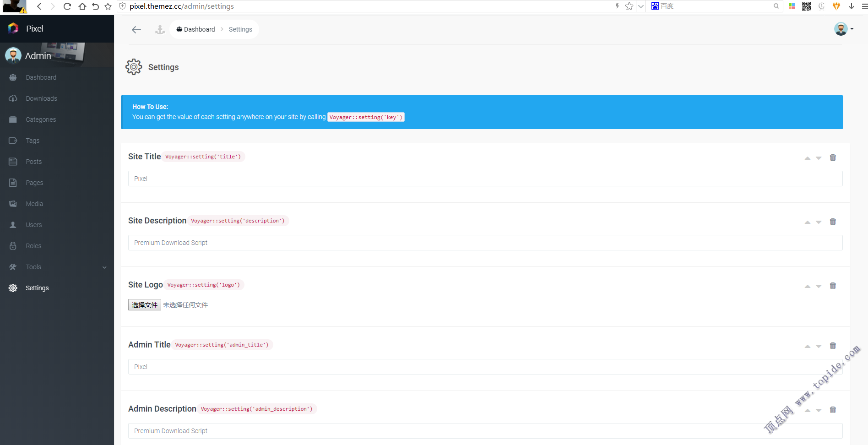Open the user avatar dropdown top right
Image resolution: width=868 pixels, height=445 pixels.
(844, 29)
